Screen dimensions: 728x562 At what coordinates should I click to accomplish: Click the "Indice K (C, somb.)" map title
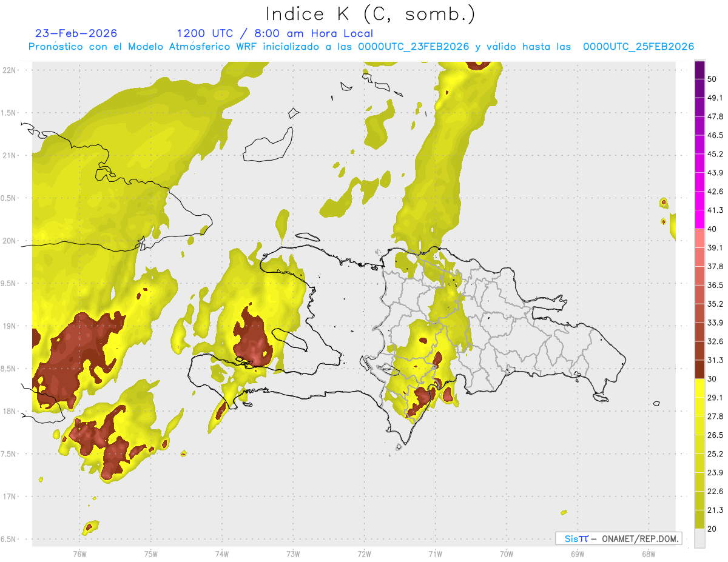click(371, 14)
